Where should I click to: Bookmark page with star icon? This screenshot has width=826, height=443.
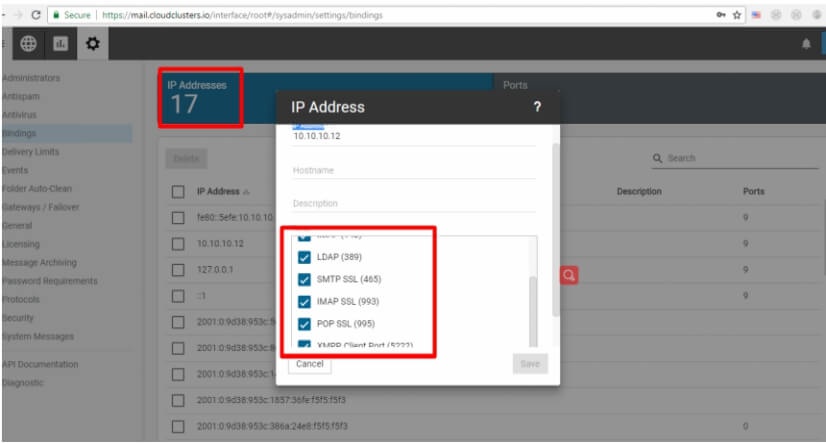click(x=737, y=15)
